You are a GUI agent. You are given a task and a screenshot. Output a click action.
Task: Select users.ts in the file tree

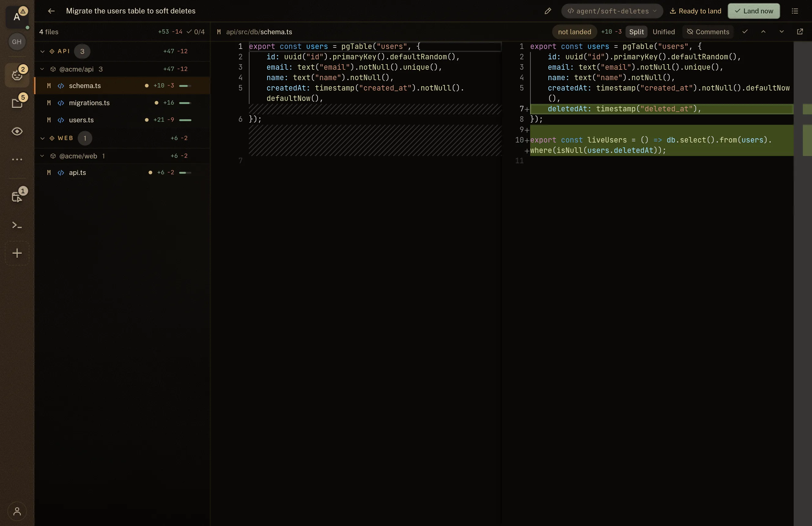pyautogui.click(x=122, y=120)
